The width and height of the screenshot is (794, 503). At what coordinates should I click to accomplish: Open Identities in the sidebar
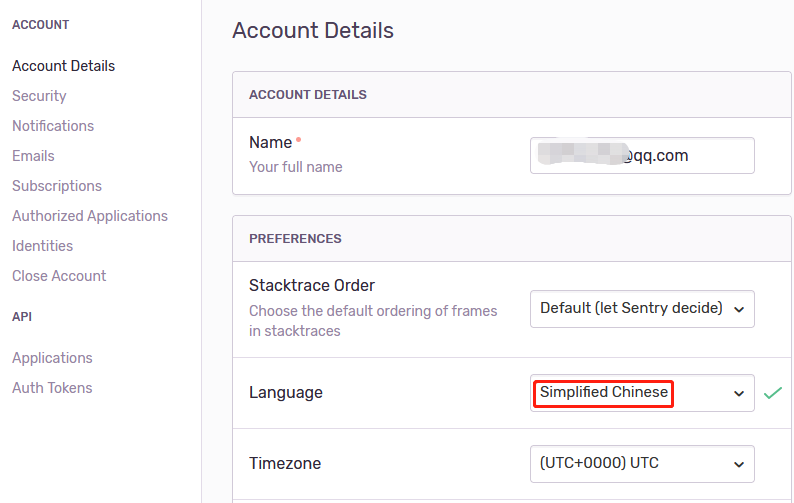[x=43, y=246]
